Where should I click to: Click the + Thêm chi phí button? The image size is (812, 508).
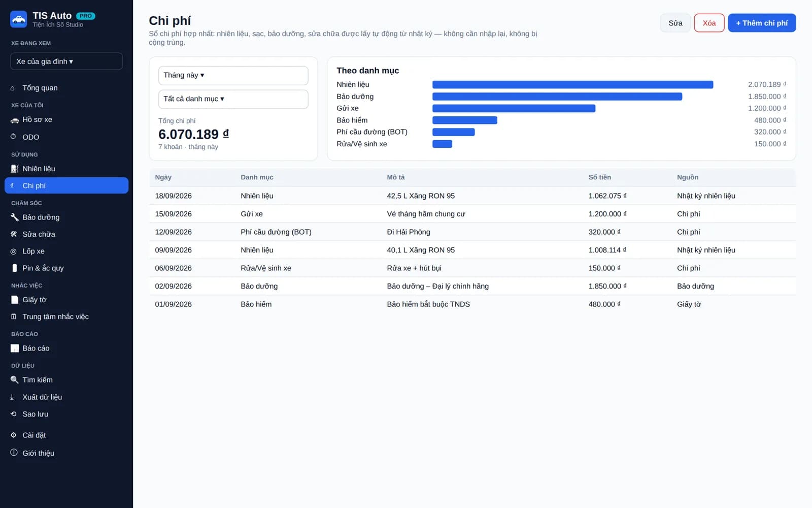point(762,23)
